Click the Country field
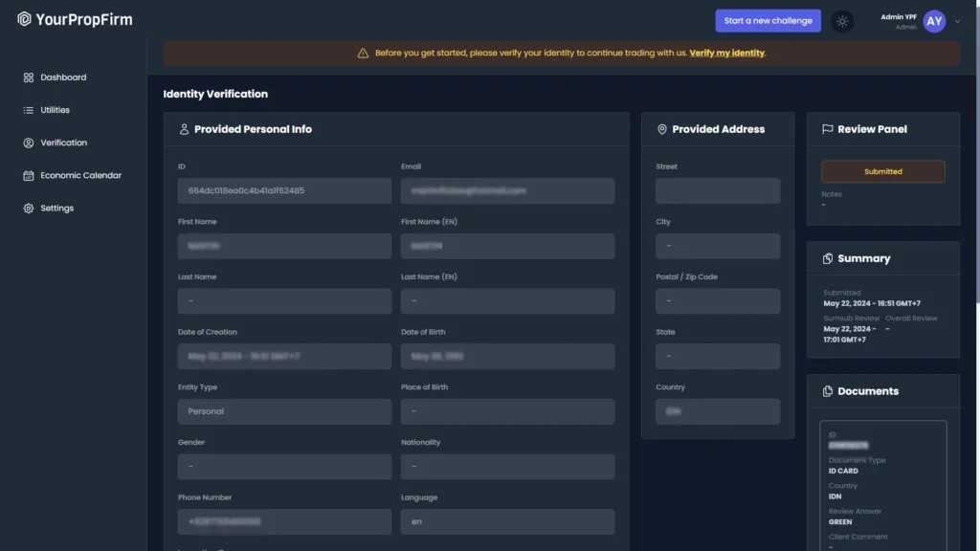980x551 pixels. tap(718, 411)
